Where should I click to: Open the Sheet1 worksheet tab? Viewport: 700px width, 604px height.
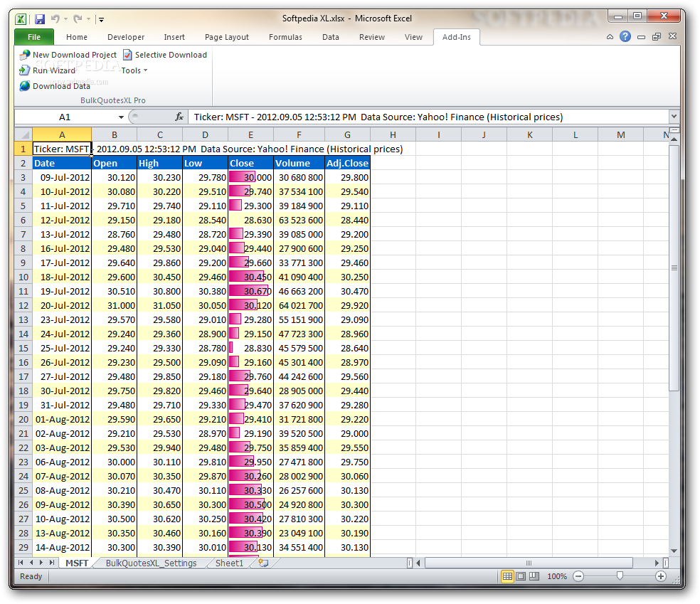click(230, 563)
